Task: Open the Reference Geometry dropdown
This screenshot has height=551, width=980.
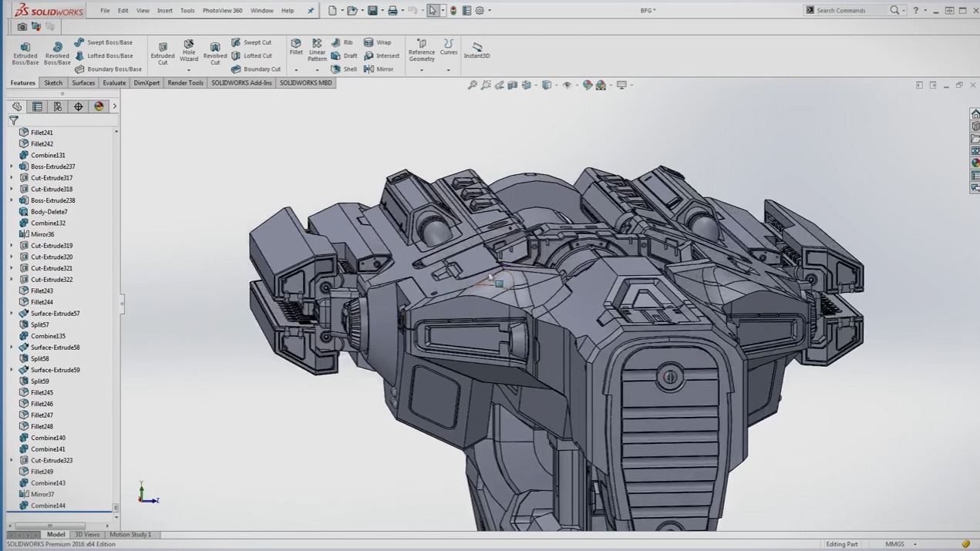Action: pos(422,70)
